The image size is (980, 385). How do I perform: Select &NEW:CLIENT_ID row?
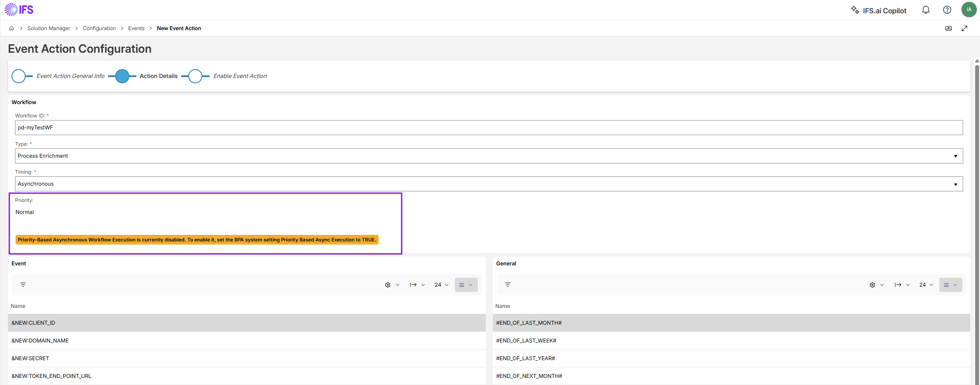click(247, 323)
